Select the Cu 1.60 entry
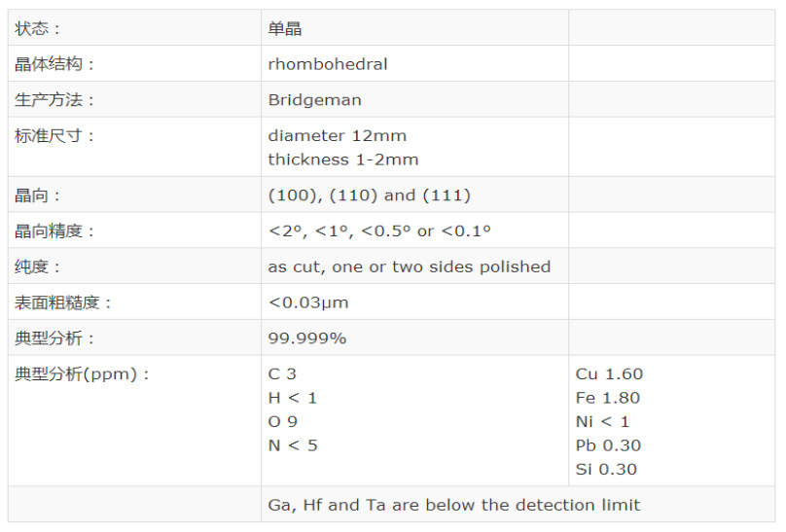The width and height of the screenshot is (786, 532). pyautogui.click(x=609, y=374)
